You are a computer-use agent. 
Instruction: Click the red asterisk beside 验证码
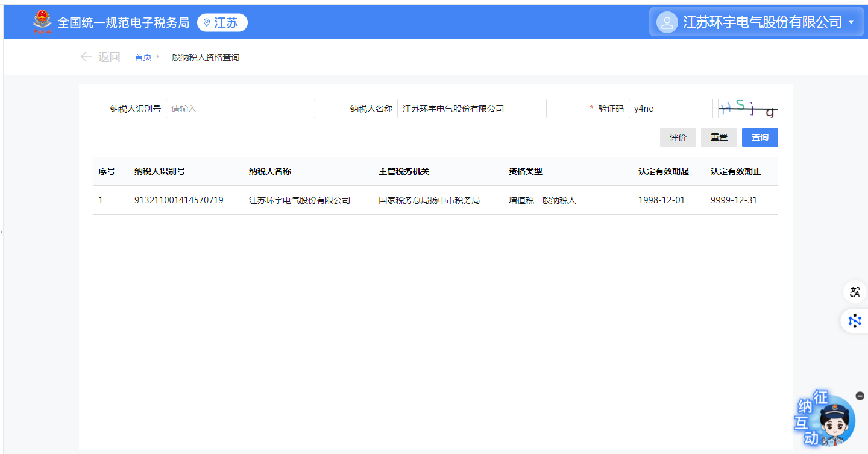coord(591,109)
